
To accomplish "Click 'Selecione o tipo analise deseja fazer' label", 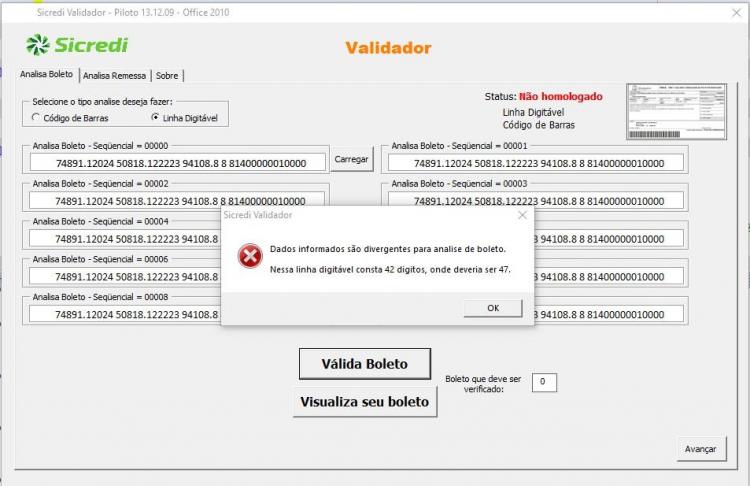I will [102, 102].
